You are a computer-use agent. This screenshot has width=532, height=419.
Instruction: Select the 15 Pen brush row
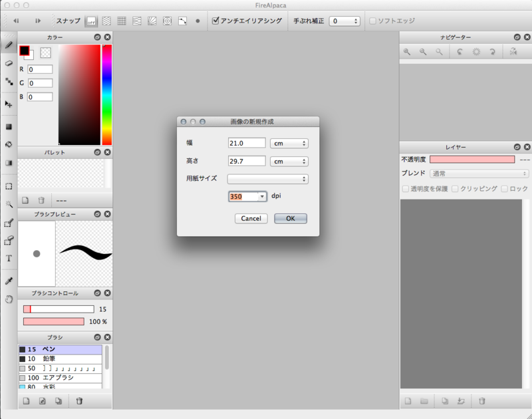[61, 349]
